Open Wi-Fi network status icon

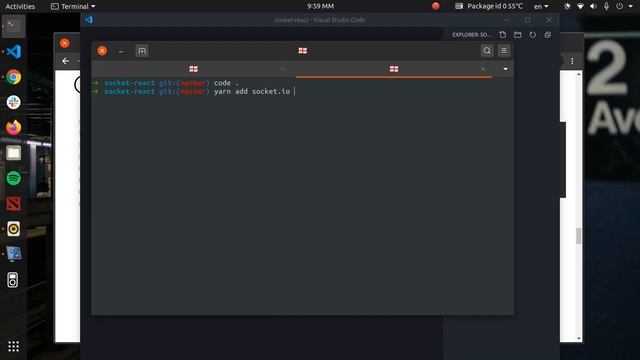tap(580, 6)
